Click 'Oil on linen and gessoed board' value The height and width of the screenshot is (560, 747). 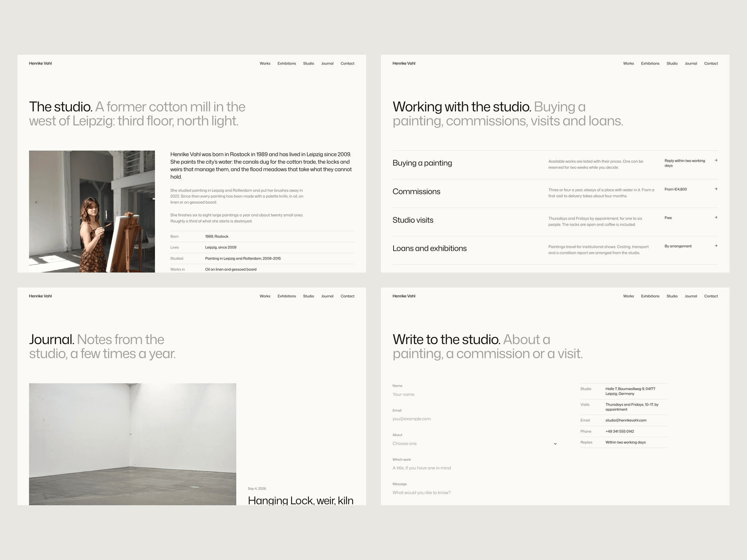[231, 269]
